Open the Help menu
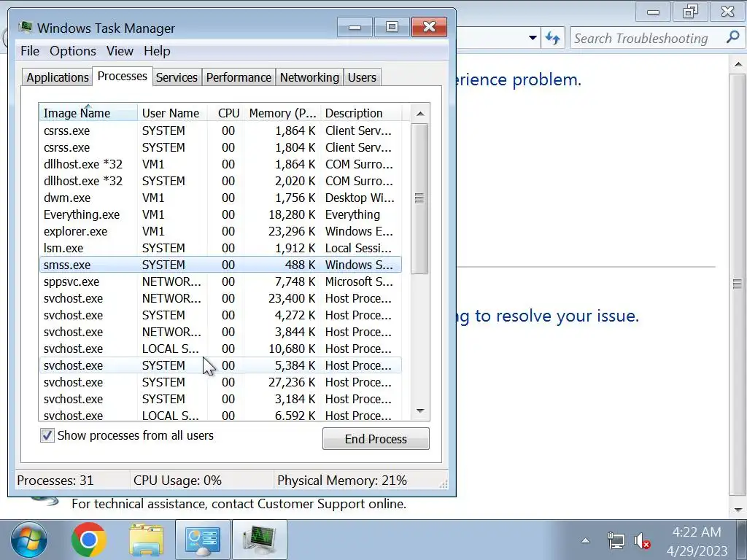This screenshot has height=560, width=747. 158,51
